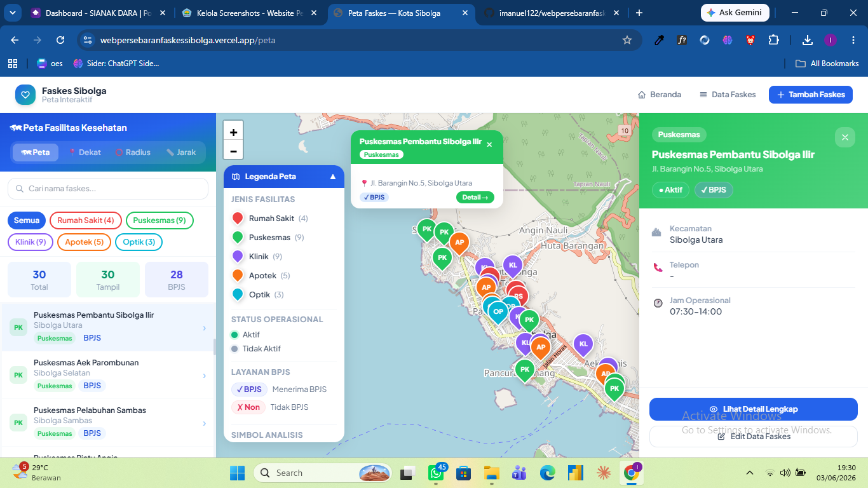Open Windows Start menu

click(x=237, y=473)
